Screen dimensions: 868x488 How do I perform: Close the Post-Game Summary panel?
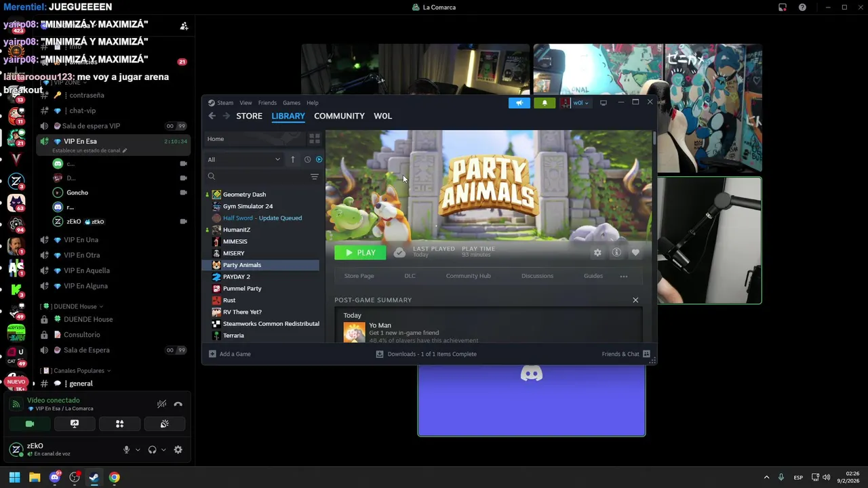pyautogui.click(x=635, y=300)
